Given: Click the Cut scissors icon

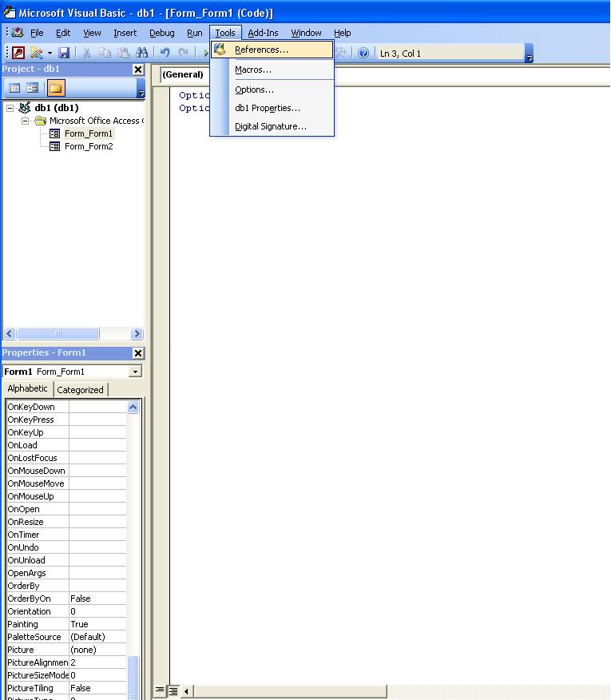Looking at the screenshot, I should (x=86, y=53).
